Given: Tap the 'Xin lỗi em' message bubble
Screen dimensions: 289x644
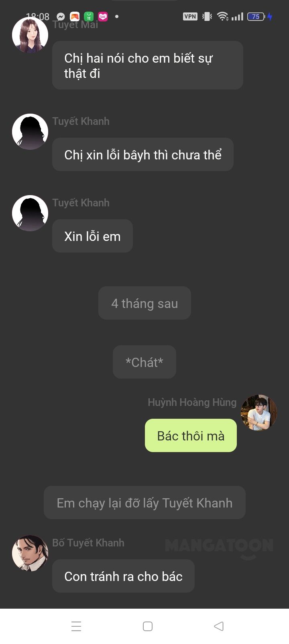Looking at the screenshot, I should pyautogui.click(x=92, y=236).
